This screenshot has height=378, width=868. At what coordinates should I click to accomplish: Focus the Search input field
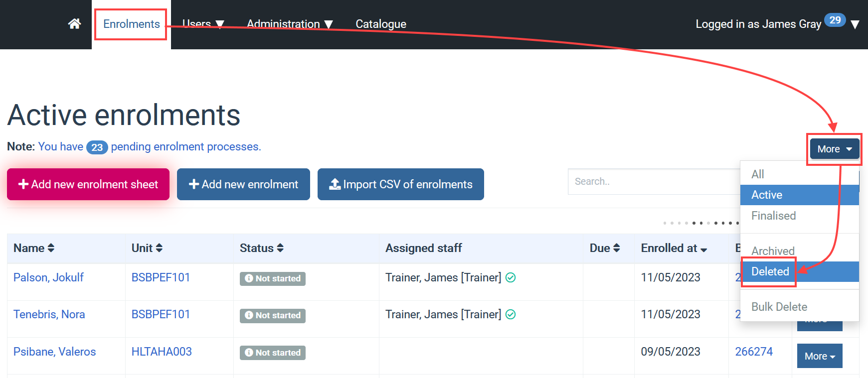coord(653,182)
